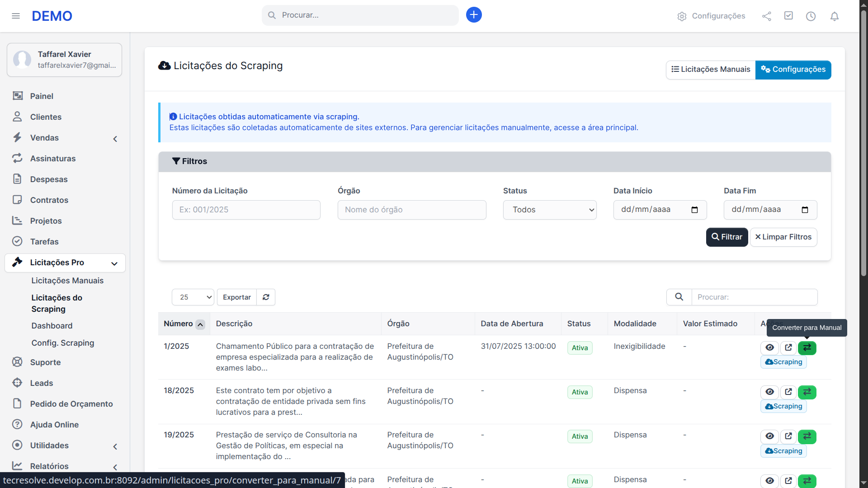Screen dimensions: 868x488
Task: Open the Status filter dropdown showing Todos
Action: point(550,210)
